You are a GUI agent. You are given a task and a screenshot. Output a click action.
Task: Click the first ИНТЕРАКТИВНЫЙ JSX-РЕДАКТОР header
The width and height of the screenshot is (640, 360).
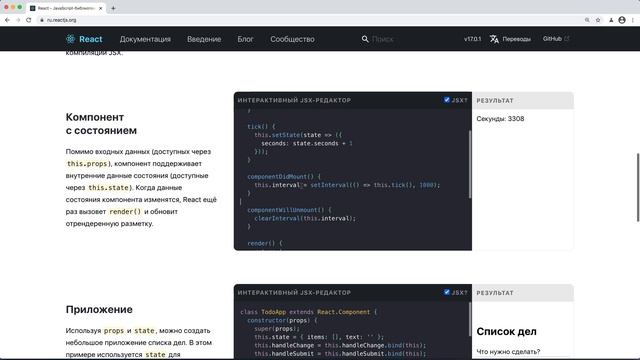pos(294,100)
